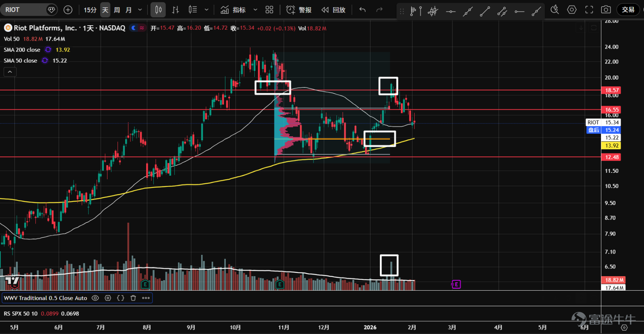Enter fullscreen mode
Viewport: 644px width, 334px height.
[x=589, y=10]
